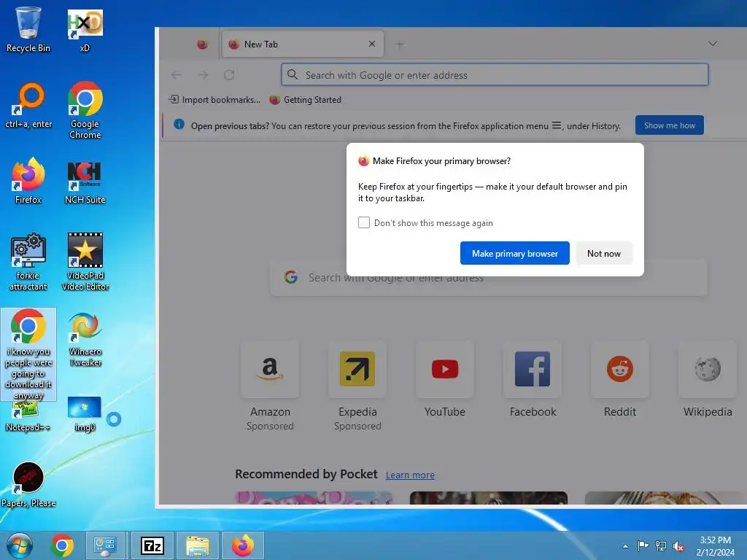Viewport: 747px width, 560px height.
Task: Click the network tray icon
Action: 660,546
